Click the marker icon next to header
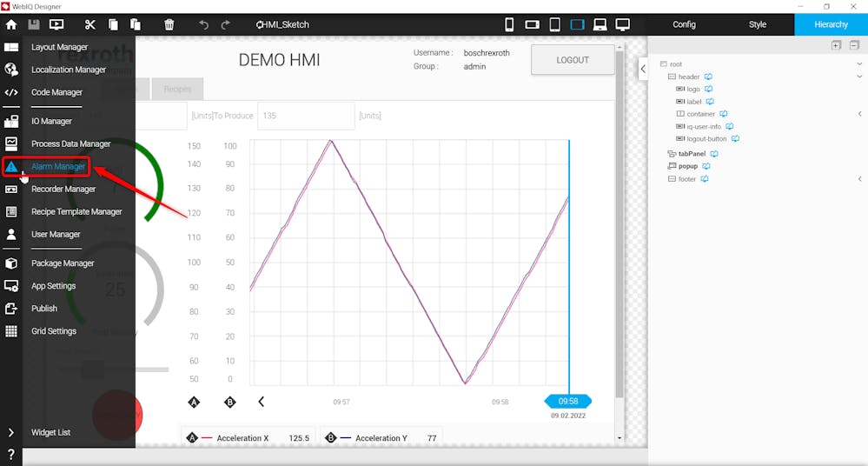868x466 pixels. 708,77
